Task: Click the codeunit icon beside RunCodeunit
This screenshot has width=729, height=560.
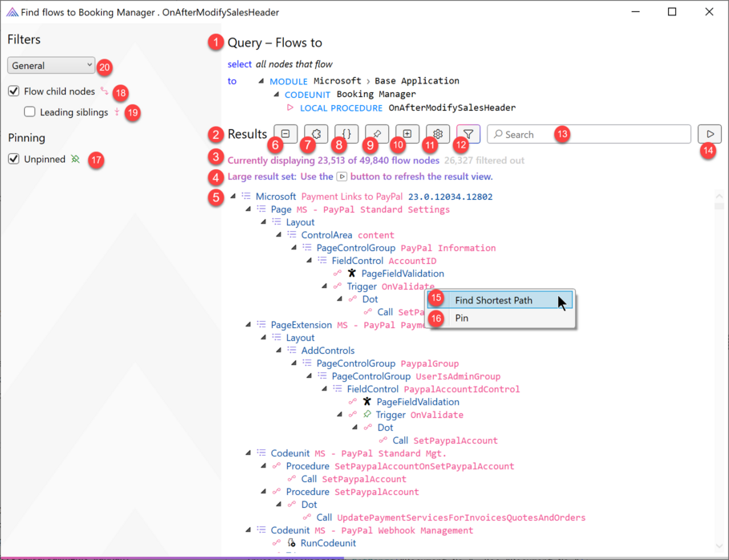Action: pos(291,543)
